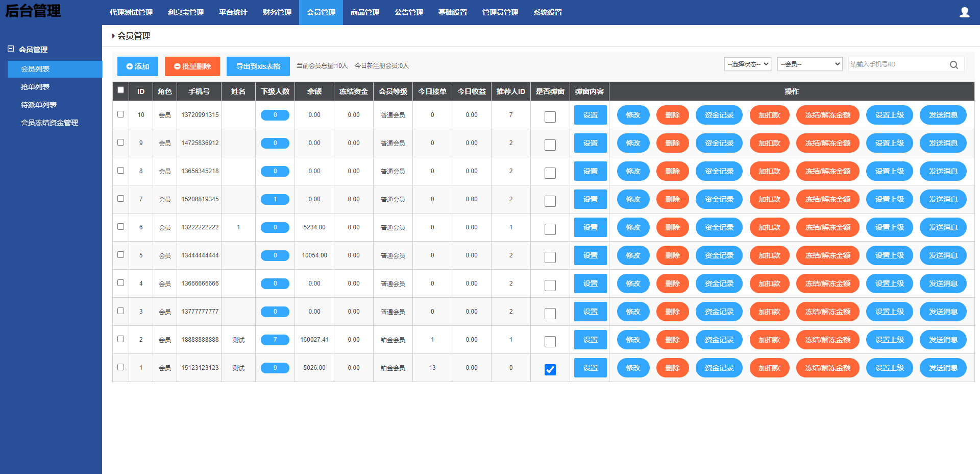Image resolution: width=980 pixels, height=474 pixels.
Task: Click 删除 for member ID 6
Action: 672,227
